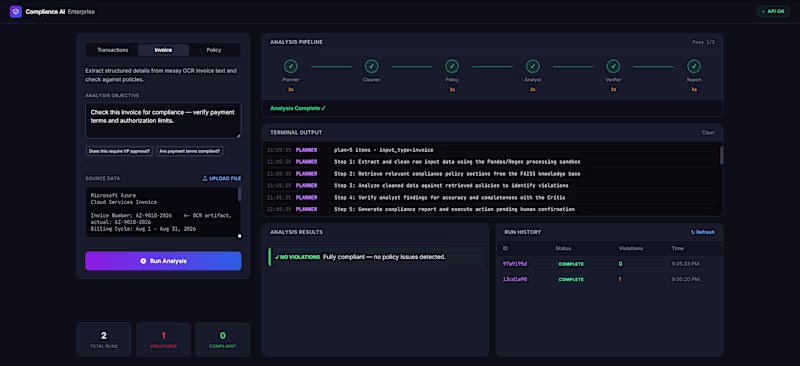This screenshot has height=366, width=800.
Task: Click the Report stage checkmark circle
Action: [x=694, y=66]
